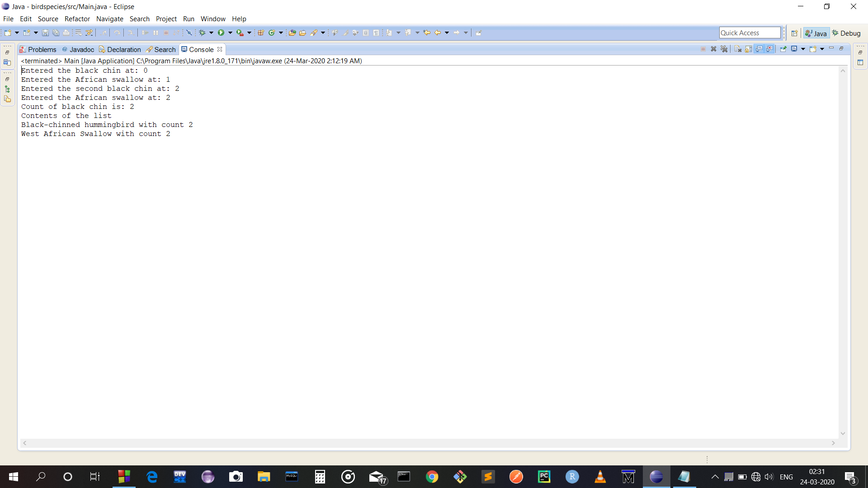868x488 pixels.
Task: Switch to the Problems tab
Action: click(x=42, y=49)
